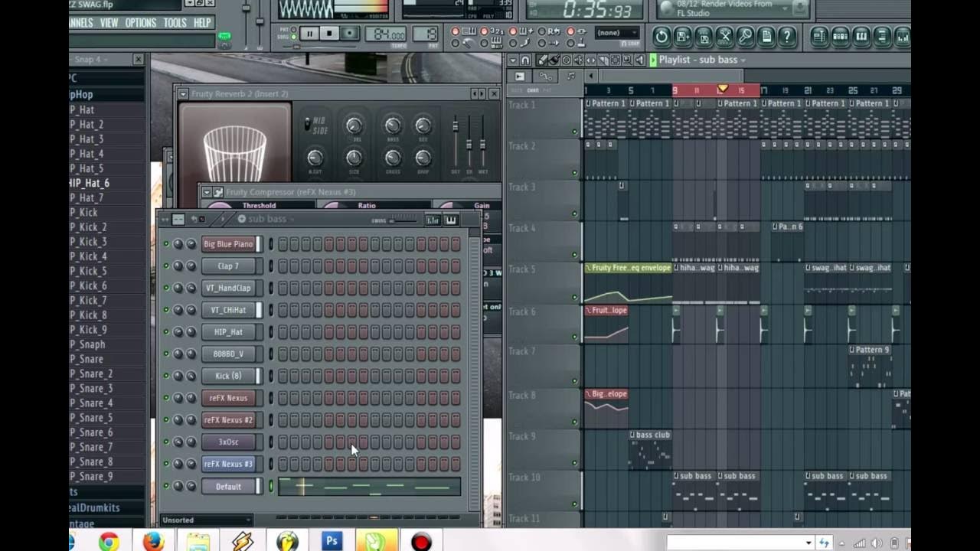Screen dimensions: 980x551
Task: Toggle mute LED for 808BD_V channel
Action: point(166,354)
